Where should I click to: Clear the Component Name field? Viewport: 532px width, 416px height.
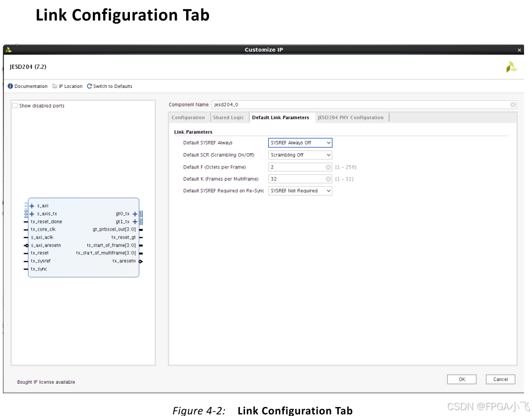click(x=513, y=105)
